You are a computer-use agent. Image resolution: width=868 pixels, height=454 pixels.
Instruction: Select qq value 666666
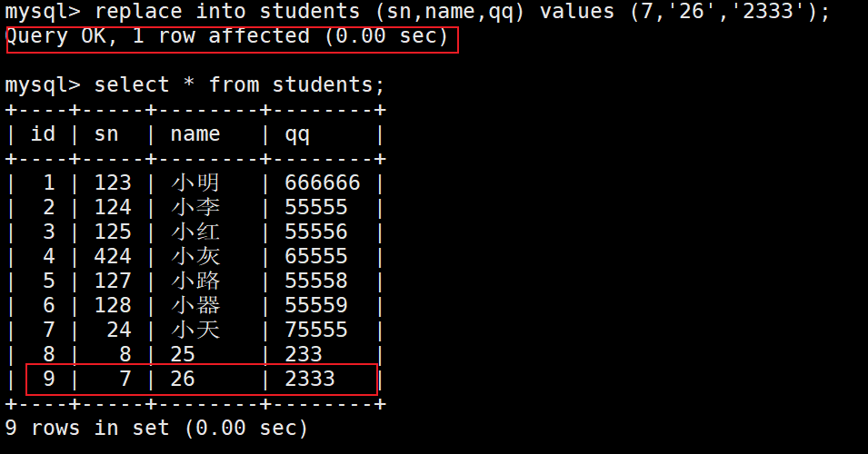click(x=322, y=183)
